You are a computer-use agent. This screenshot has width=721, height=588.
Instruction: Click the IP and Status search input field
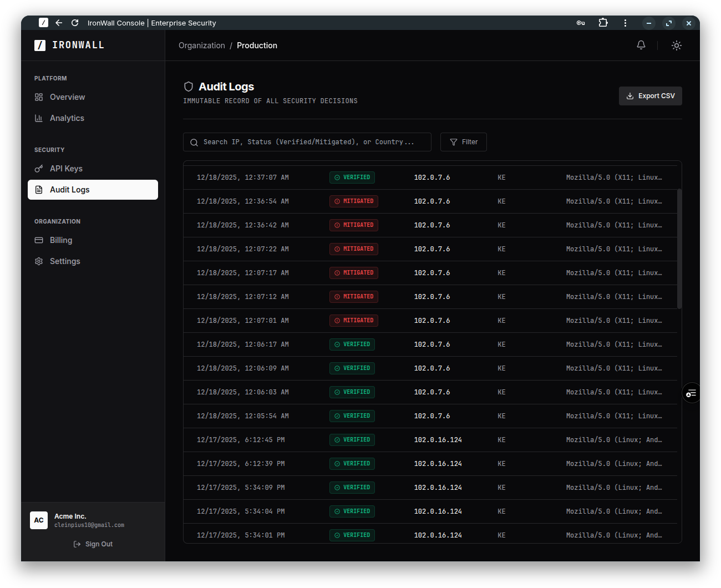(x=307, y=142)
